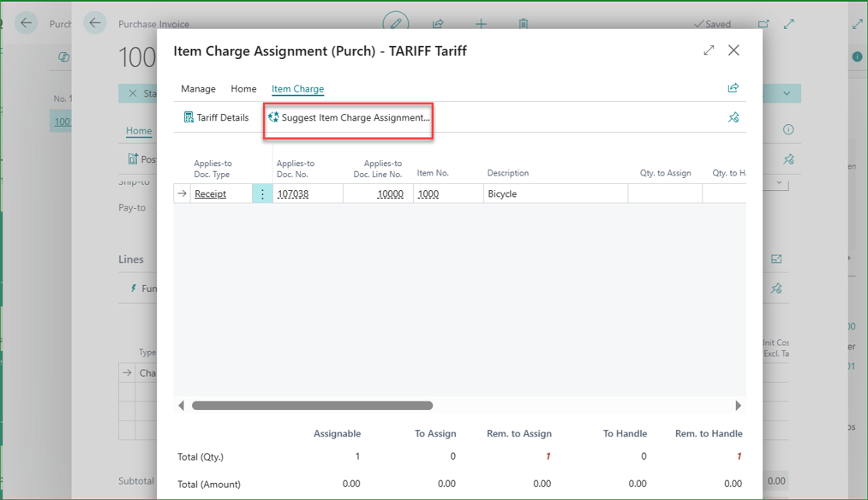Viewport: 868px width, 500px height.
Task: Click the horizontal scrollbar's right arrow
Action: tap(738, 406)
